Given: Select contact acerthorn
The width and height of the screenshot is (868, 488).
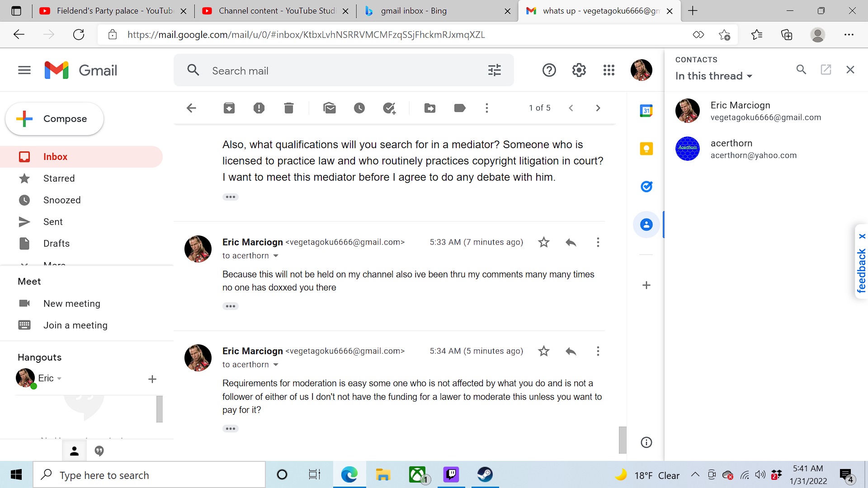Looking at the screenshot, I should point(766,149).
